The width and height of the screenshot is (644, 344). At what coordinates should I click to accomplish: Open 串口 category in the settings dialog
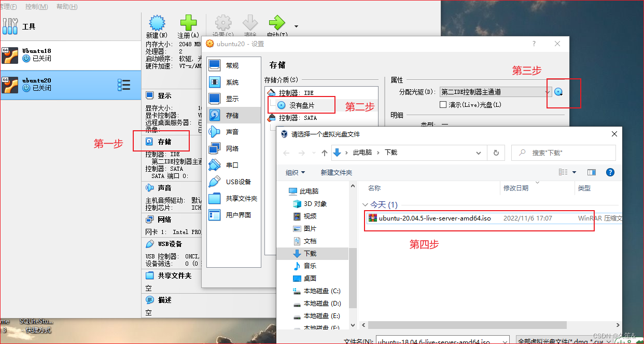point(233,165)
